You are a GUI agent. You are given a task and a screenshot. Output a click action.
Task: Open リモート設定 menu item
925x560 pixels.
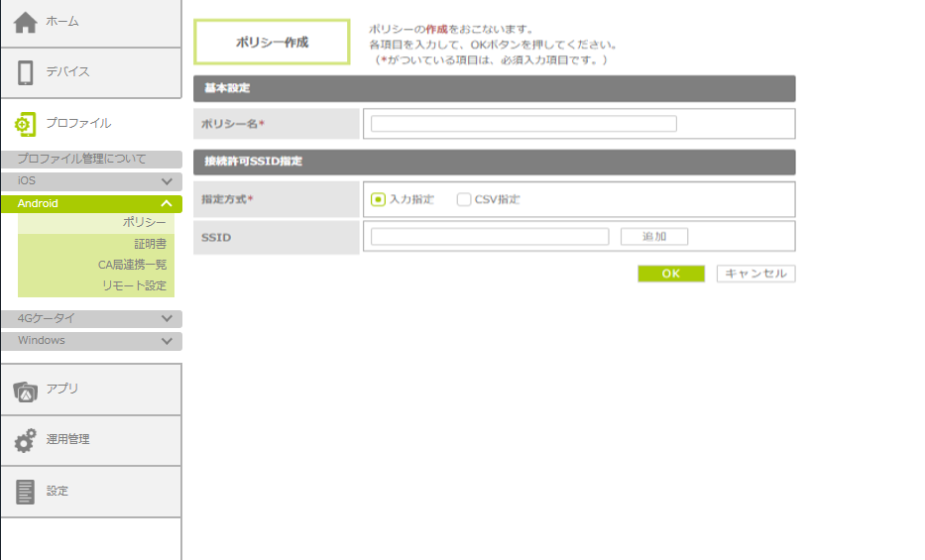point(134,285)
